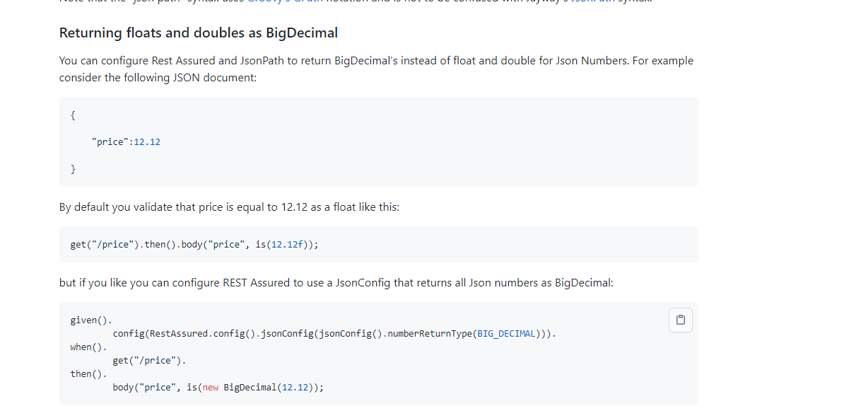The height and width of the screenshot is (418, 868).
Task: Click the 'new' keyword in the code
Action: [x=211, y=388]
